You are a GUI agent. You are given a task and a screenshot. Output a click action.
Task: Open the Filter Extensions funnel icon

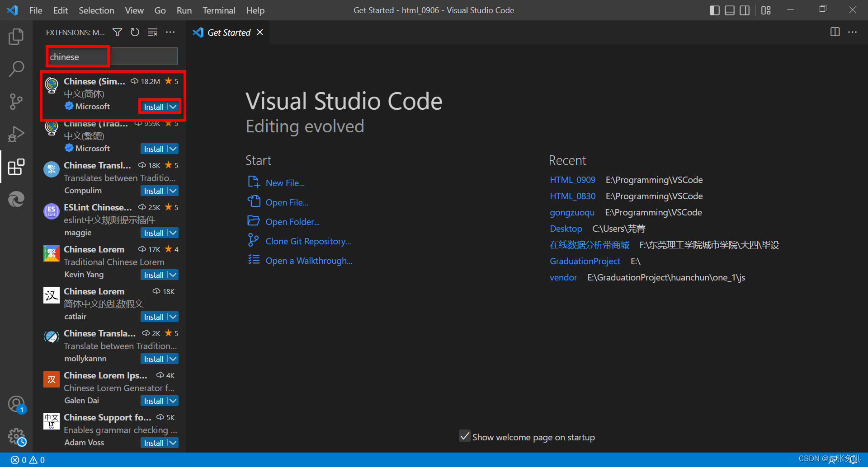[x=117, y=32]
